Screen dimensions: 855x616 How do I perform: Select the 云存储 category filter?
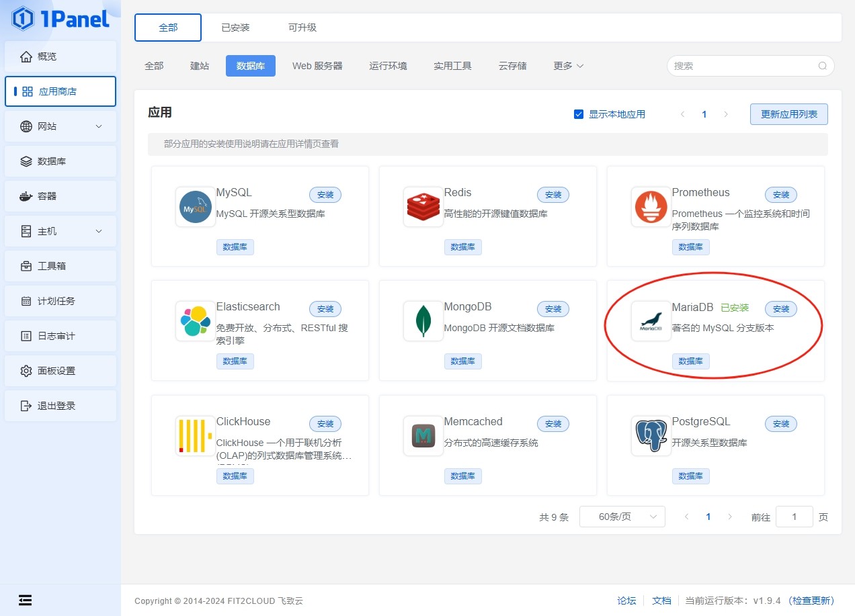click(x=513, y=66)
